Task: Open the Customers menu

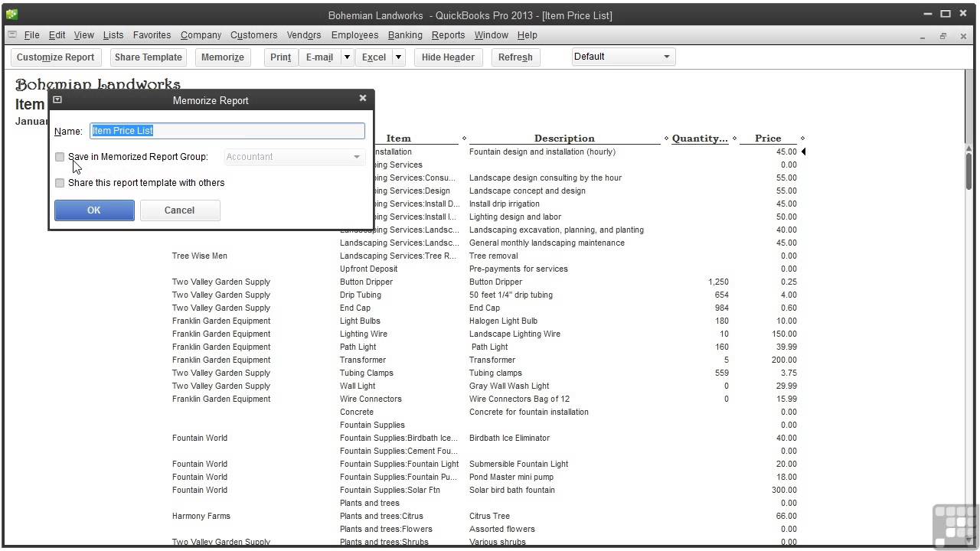Action: 253,35
